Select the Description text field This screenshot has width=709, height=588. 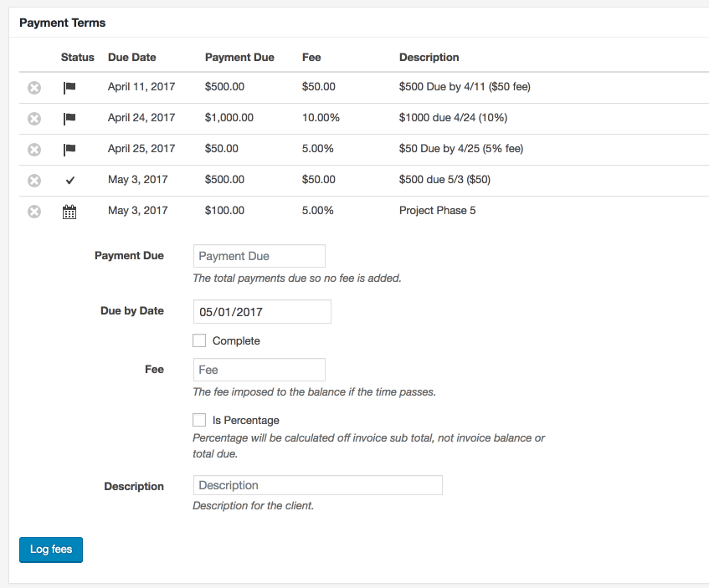point(317,485)
